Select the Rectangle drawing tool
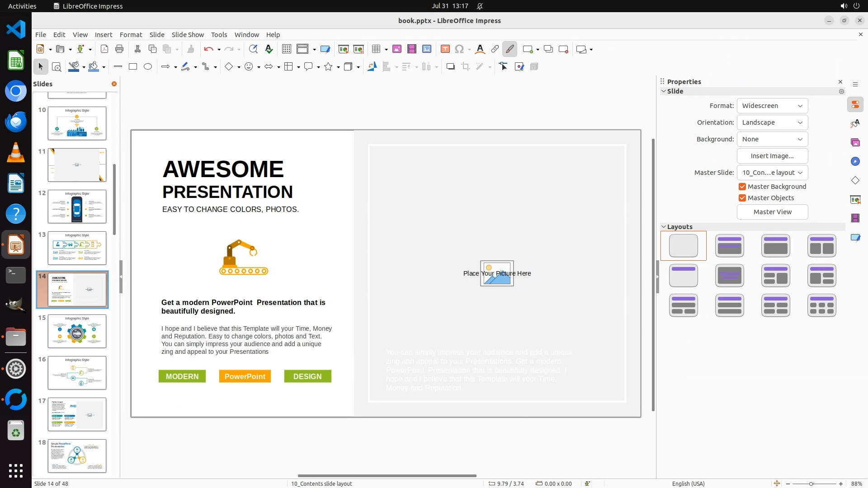 (x=133, y=67)
